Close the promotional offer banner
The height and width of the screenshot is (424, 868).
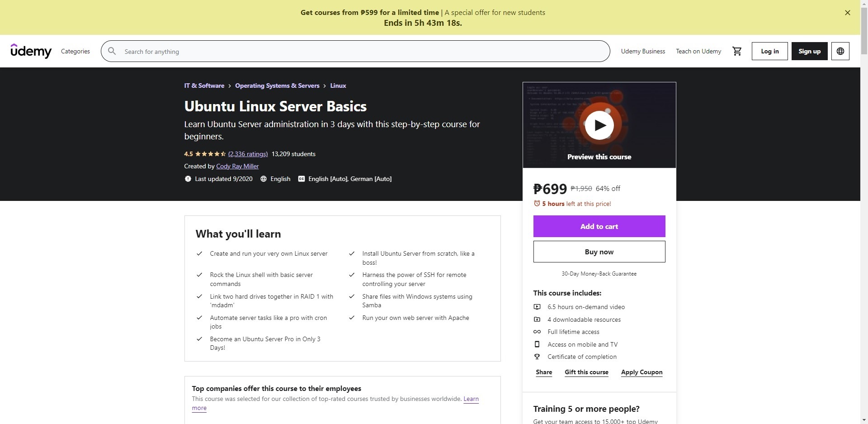point(848,13)
